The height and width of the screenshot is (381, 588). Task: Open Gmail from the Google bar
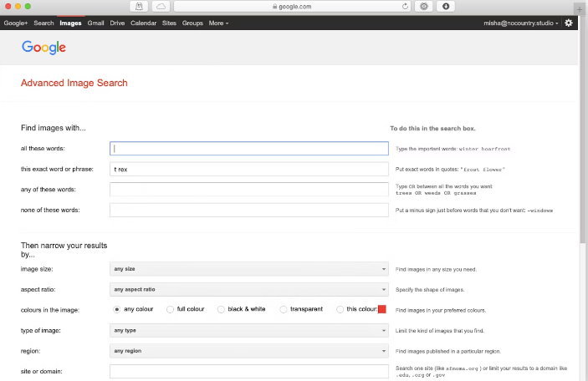click(95, 23)
